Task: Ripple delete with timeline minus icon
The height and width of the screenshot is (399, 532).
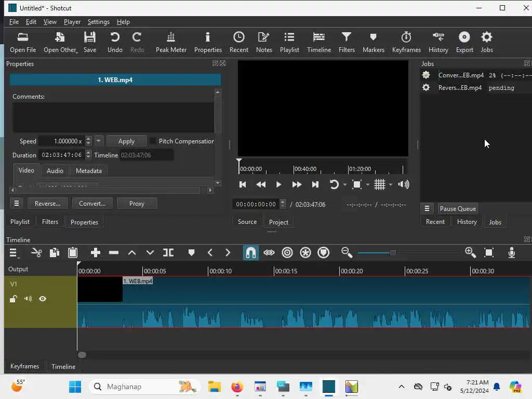Action: click(x=114, y=253)
